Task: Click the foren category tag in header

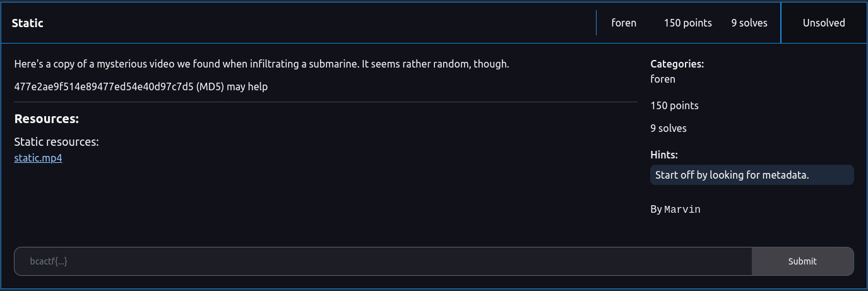Action: (x=624, y=23)
